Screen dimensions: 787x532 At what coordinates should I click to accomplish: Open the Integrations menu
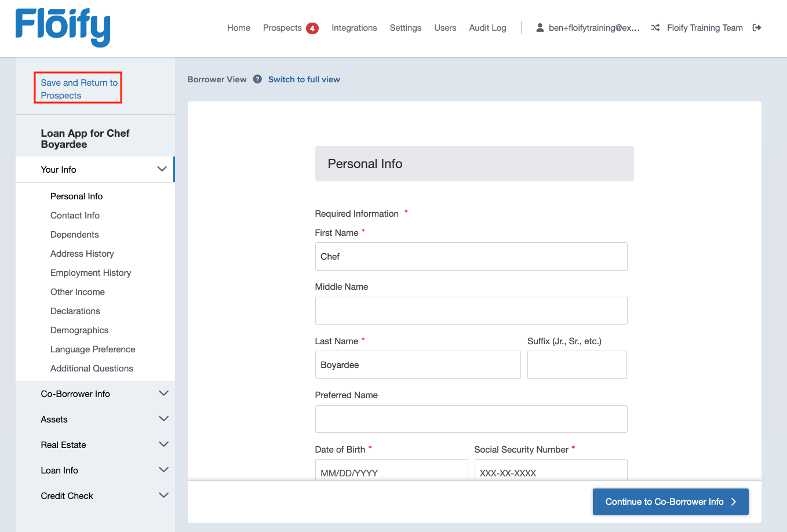354,28
